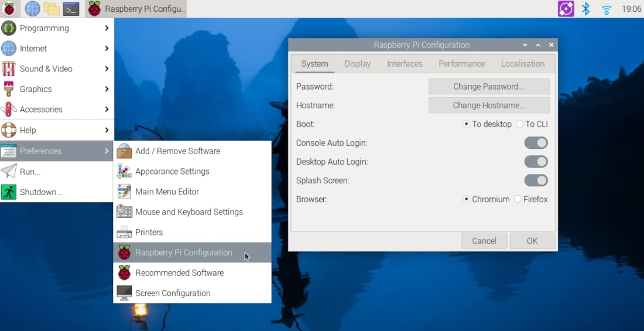The width and height of the screenshot is (644, 331).
Task: Click the 19:06 clock in the panel
Action: tap(631, 9)
